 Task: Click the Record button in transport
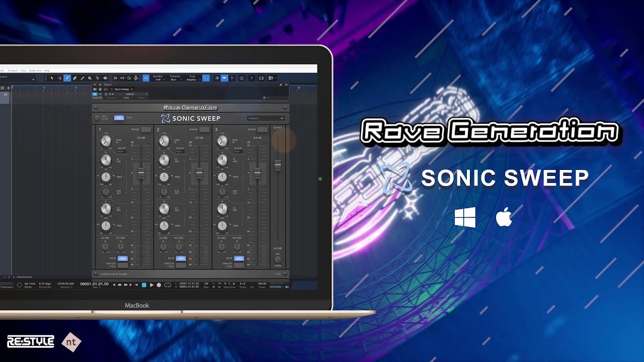click(158, 285)
